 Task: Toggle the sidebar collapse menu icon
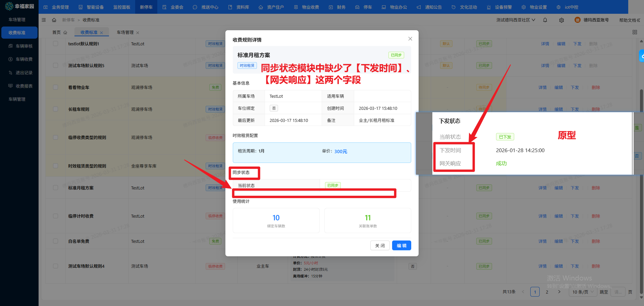coord(44,20)
